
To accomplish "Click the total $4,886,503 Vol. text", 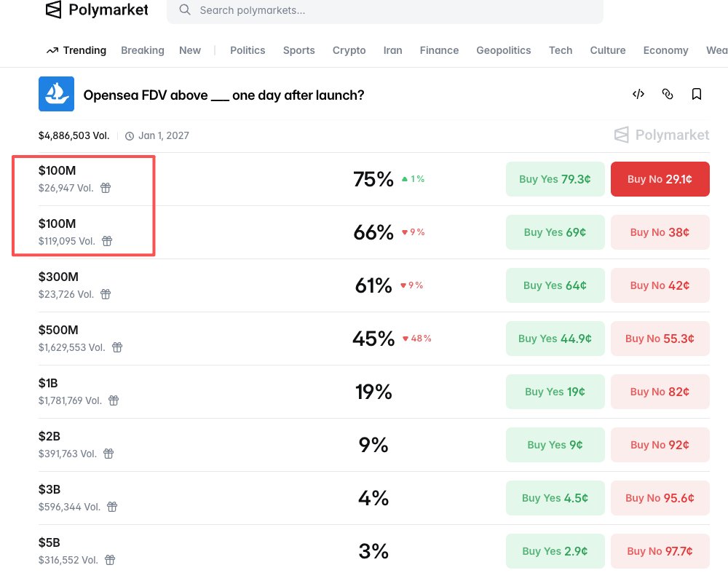I will click(74, 135).
